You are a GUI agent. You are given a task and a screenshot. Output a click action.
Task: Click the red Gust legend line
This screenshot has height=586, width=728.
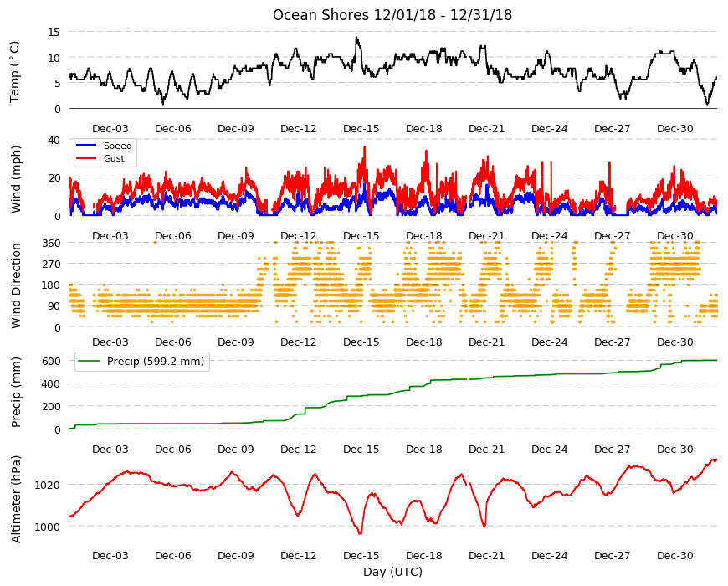click(x=85, y=158)
